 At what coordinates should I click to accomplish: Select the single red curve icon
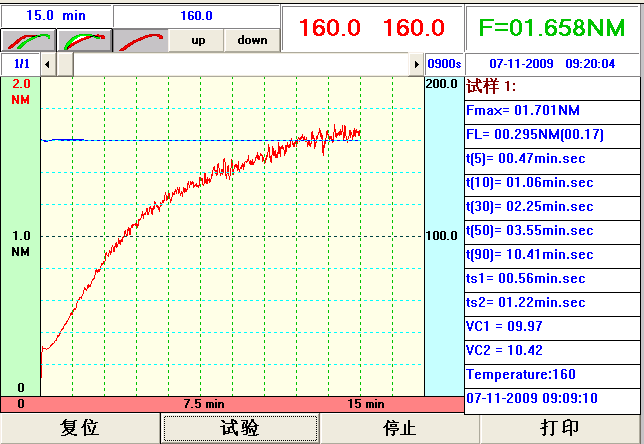pos(139,40)
